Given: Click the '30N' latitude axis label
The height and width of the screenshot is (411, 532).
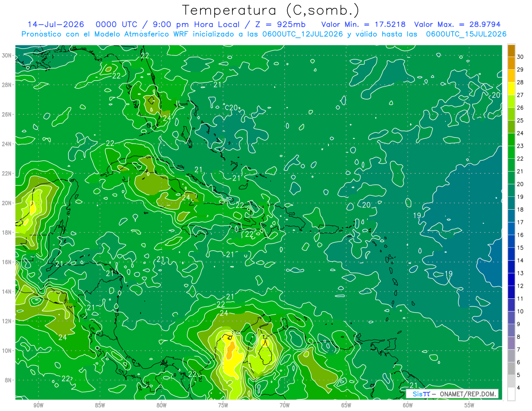Looking at the screenshot, I should 7,55.
